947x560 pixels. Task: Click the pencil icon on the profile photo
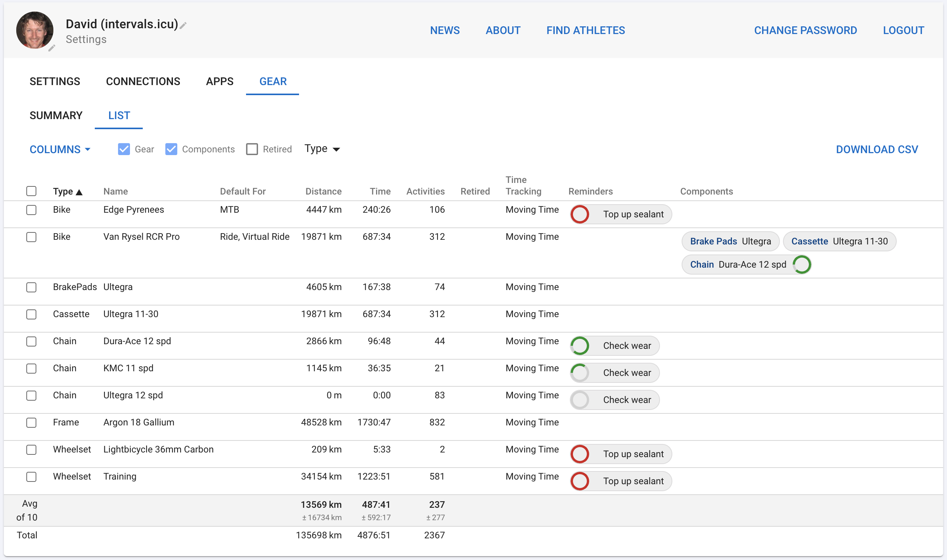(51, 48)
